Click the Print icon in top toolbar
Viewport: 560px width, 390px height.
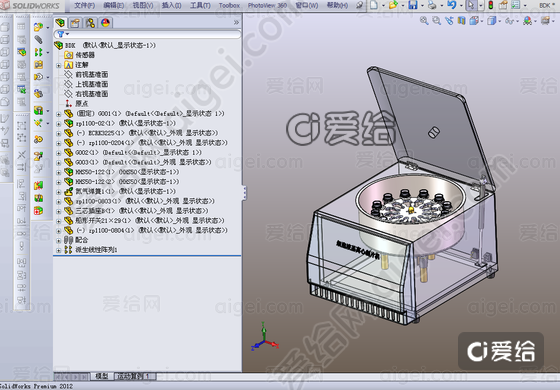pyautogui.click(x=432, y=5)
